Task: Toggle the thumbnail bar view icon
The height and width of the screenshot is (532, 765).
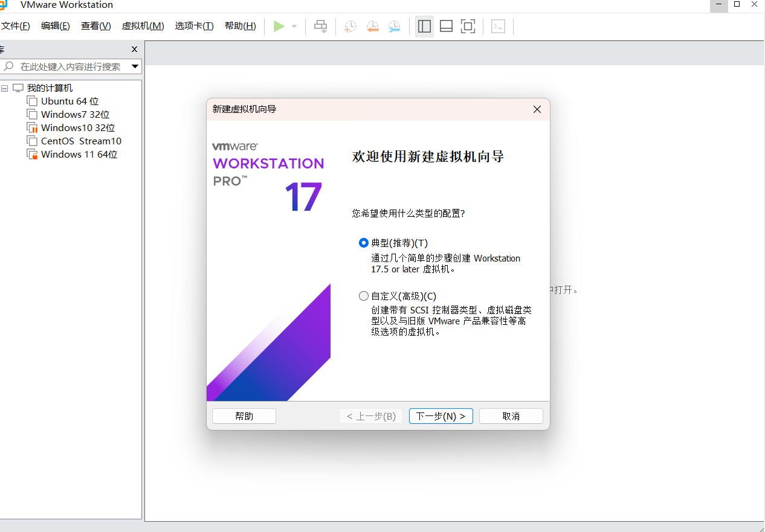Action: [446, 27]
